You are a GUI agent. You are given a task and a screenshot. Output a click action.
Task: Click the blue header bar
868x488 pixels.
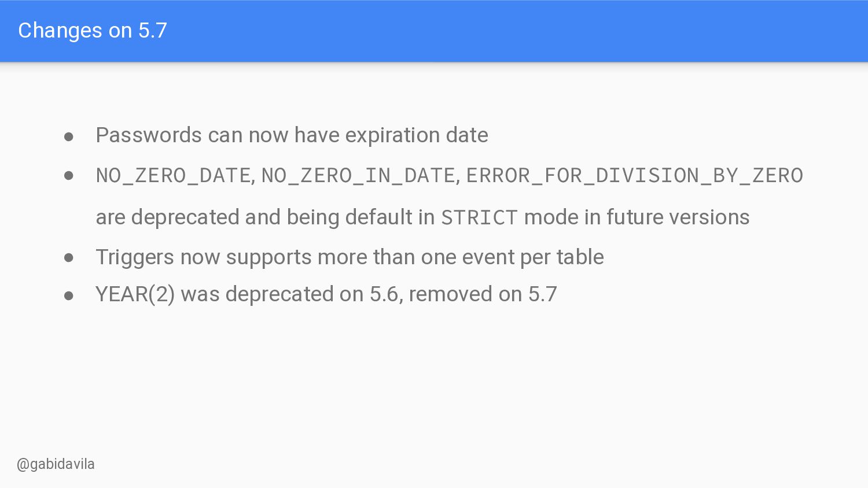pyautogui.click(x=434, y=31)
